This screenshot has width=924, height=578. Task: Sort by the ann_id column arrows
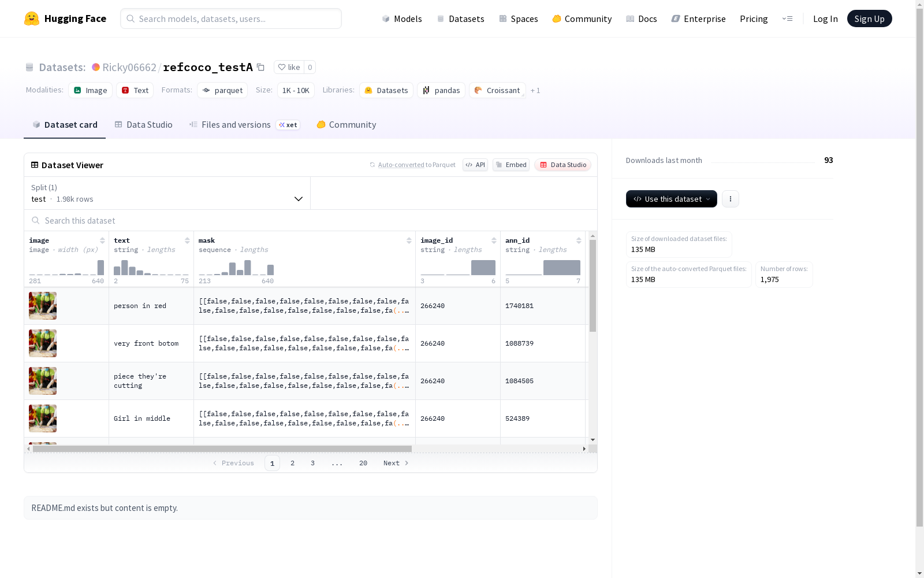tap(579, 240)
